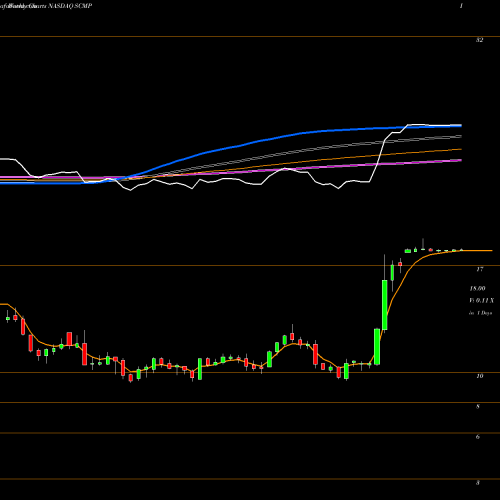The height and width of the screenshot is (500, 500).
Task: Click the 10 price axis label
Action: coord(479,376)
